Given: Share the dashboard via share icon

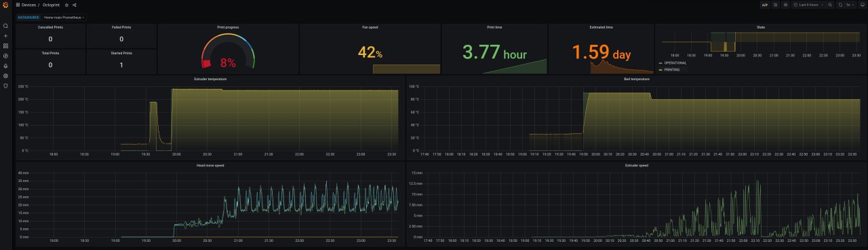Looking at the screenshot, I should click(75, 5).
